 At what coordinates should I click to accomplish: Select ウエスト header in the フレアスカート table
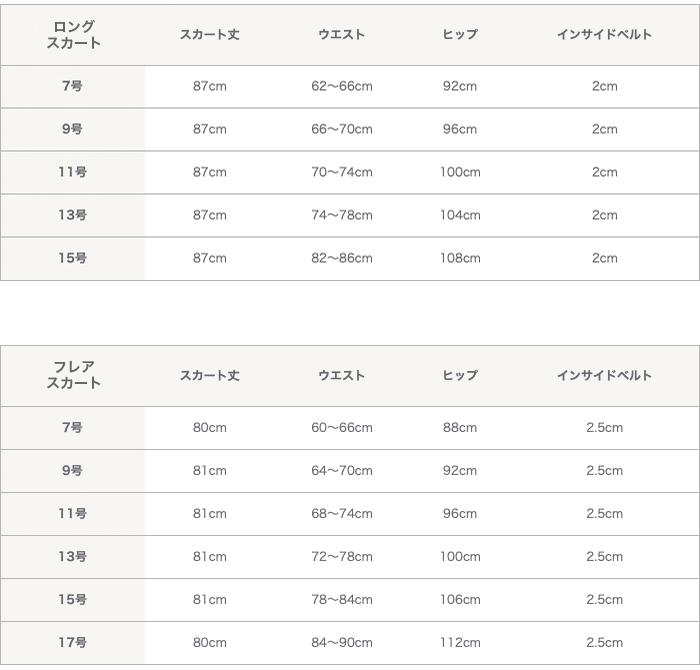click(x=341, y=376)
